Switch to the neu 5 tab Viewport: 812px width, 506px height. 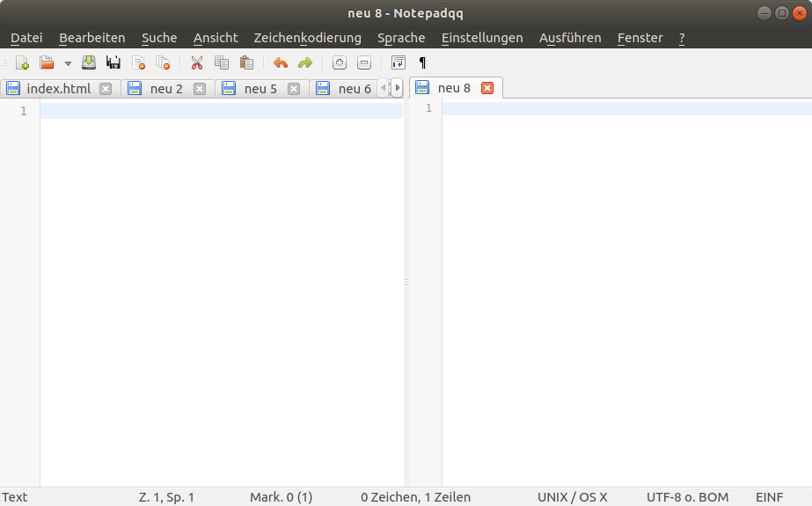point(260,89)
